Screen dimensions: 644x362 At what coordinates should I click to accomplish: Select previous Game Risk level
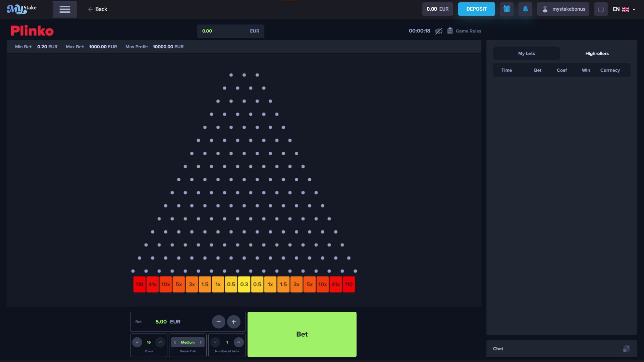175,342
